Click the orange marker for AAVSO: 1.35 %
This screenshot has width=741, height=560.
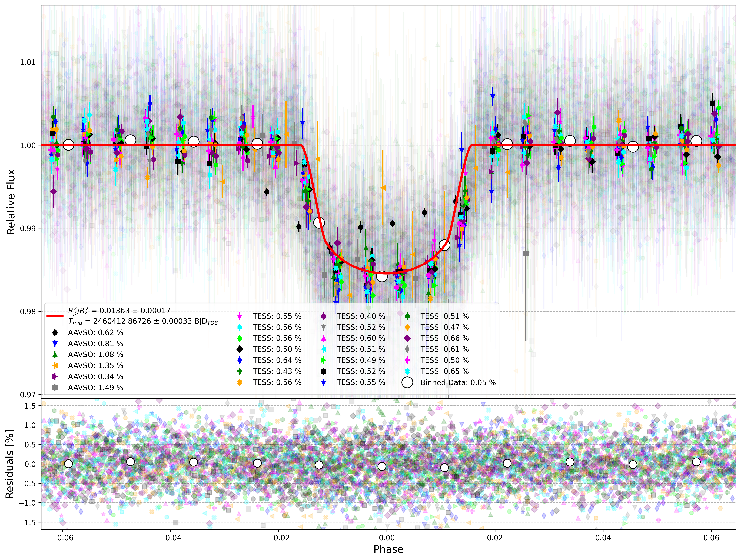tap(55, 366)
